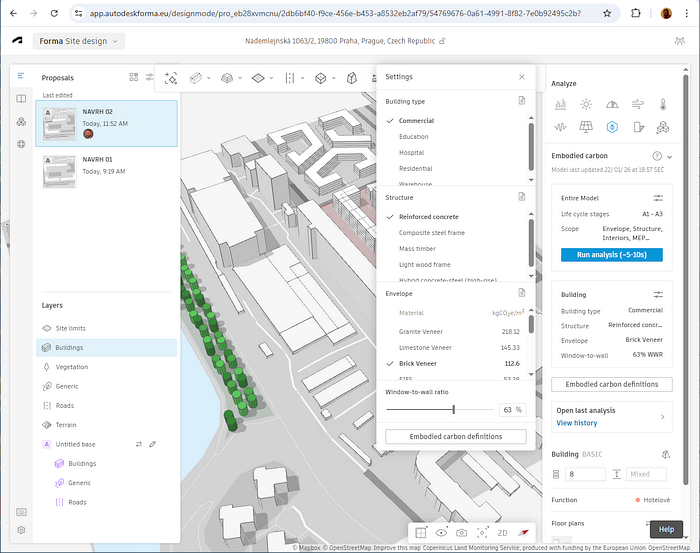Open keyboard shortcuts icon at bottom left
Image resolution: width=700 pixels, height=553 pixels.
point(21,512)
